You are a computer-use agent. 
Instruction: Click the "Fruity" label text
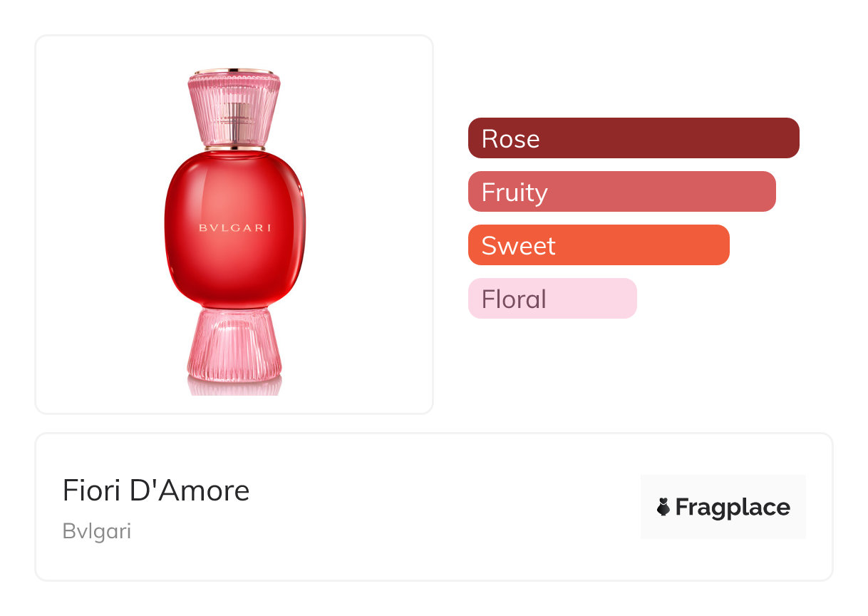[514, 192]
